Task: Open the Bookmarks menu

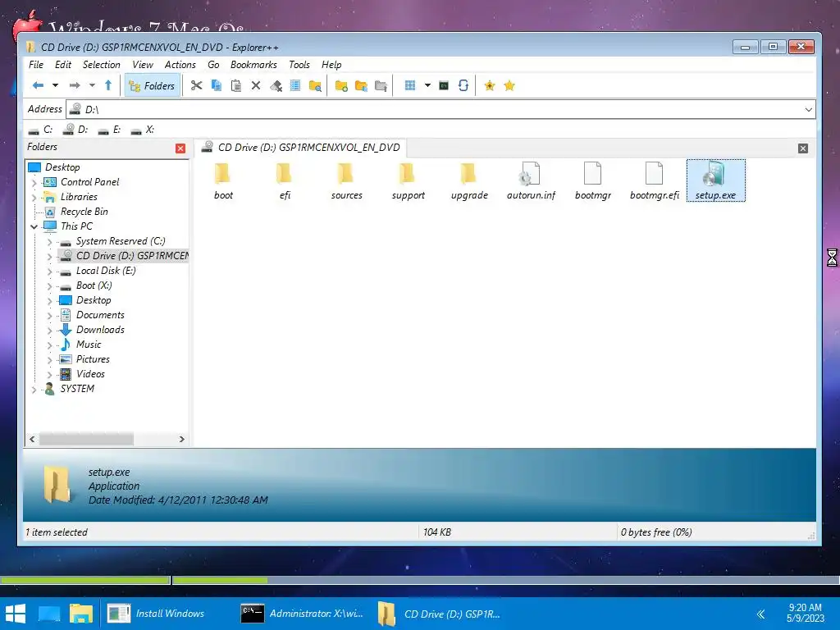Action: pyautogui.click(x=253, y=65)
